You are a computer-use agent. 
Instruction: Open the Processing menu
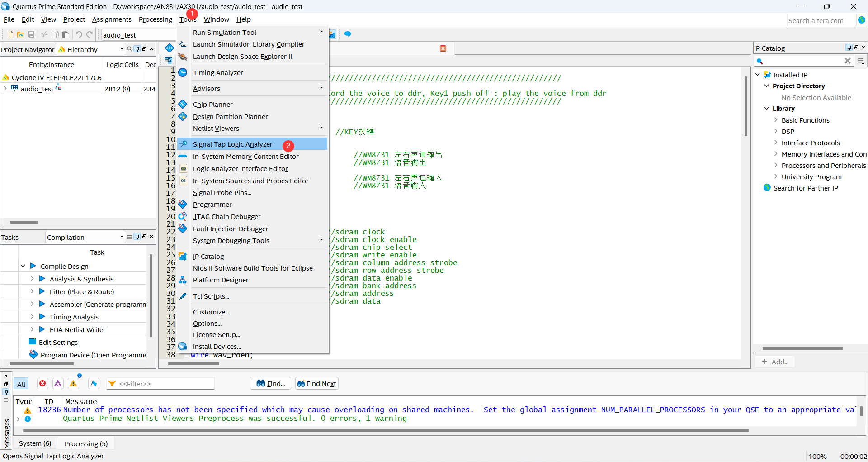click(156, 19)
